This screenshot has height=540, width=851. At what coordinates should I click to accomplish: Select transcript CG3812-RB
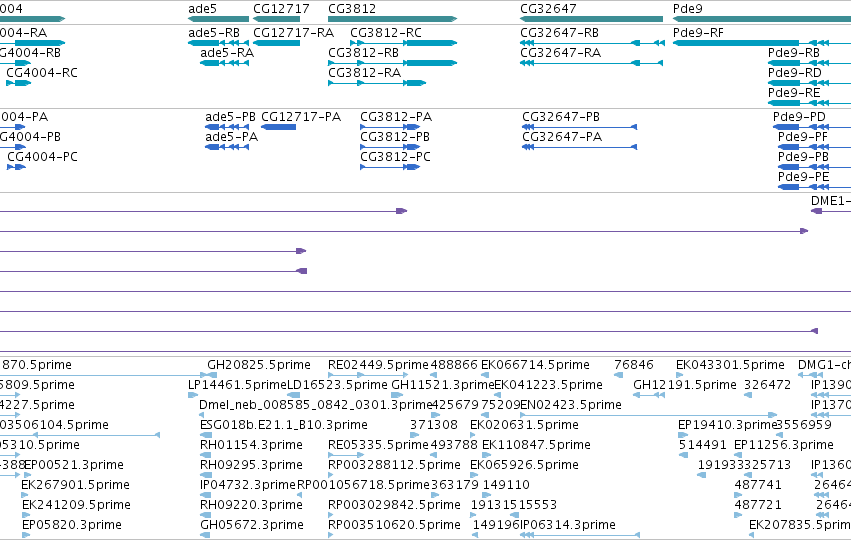(392, 63)
